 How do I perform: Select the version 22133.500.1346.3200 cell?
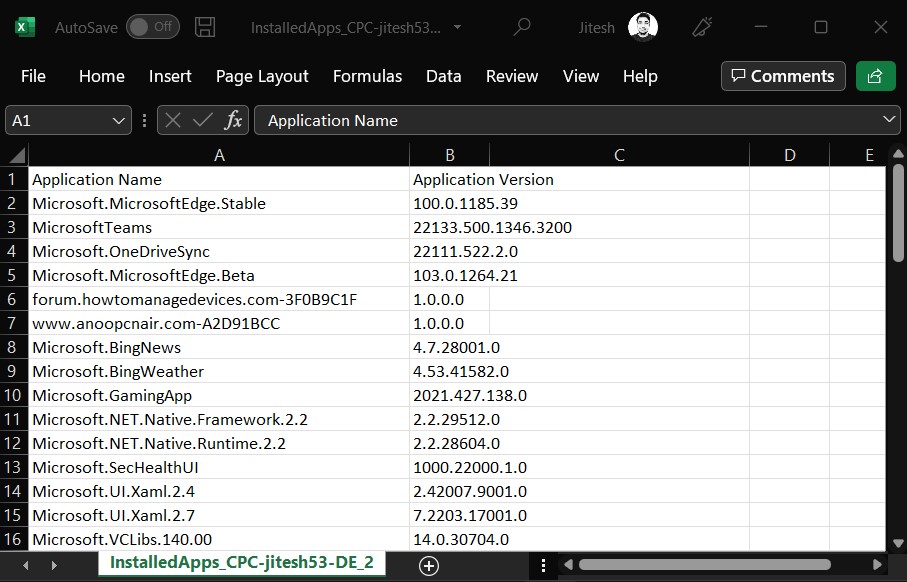(449, 227)
